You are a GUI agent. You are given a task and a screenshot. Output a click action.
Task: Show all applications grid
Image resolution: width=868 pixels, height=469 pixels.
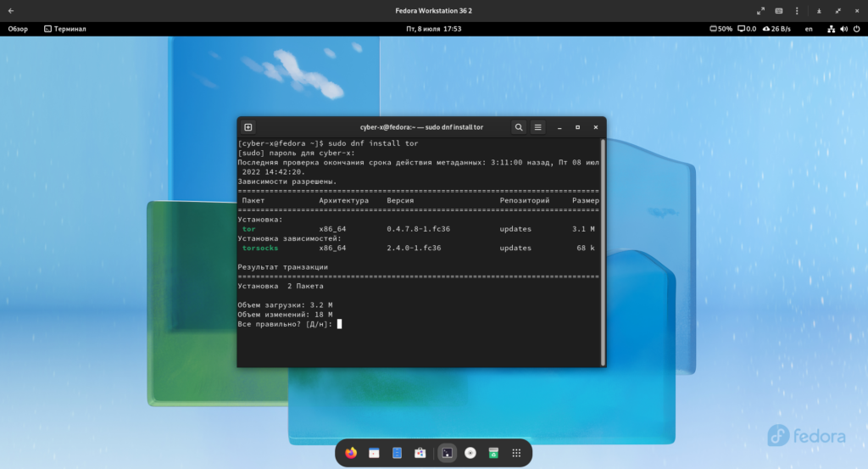[x=516, y=453]
